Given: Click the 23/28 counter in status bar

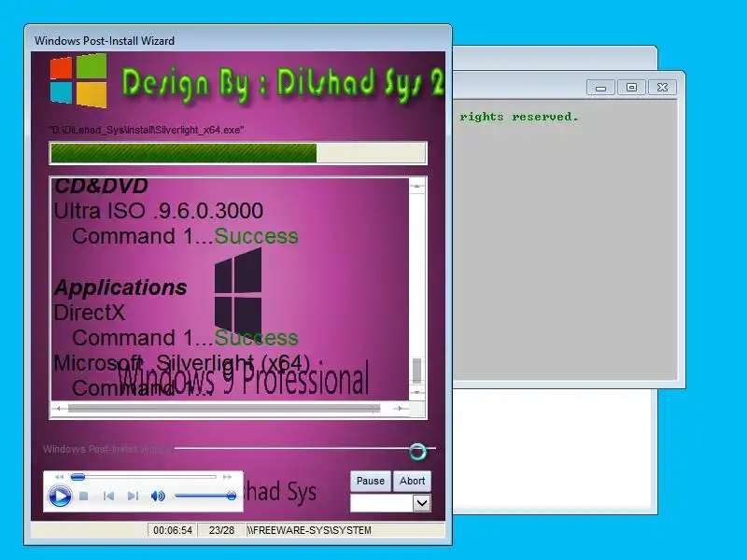Looking at the screenshot, I should pyautogui.click(x=221, y=530).
